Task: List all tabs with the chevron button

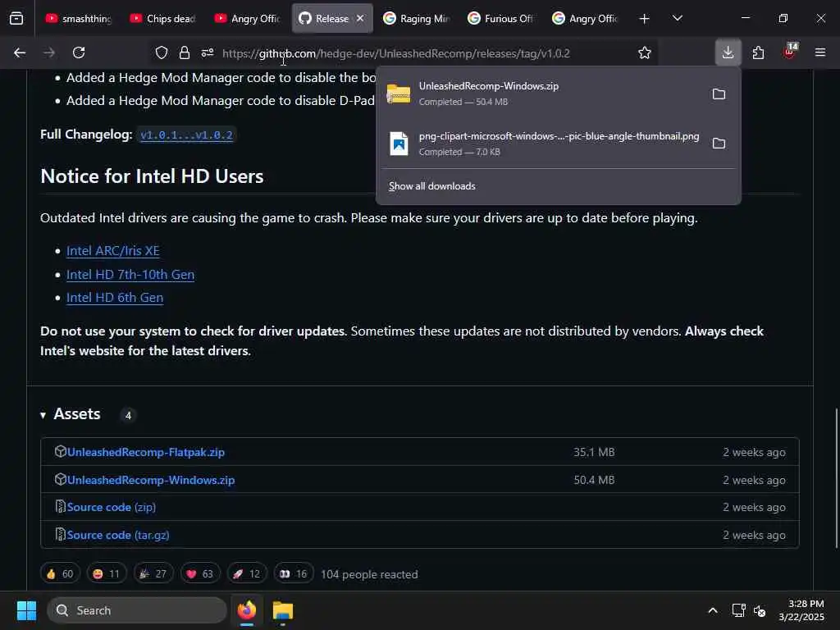Action: pos(678,18)
